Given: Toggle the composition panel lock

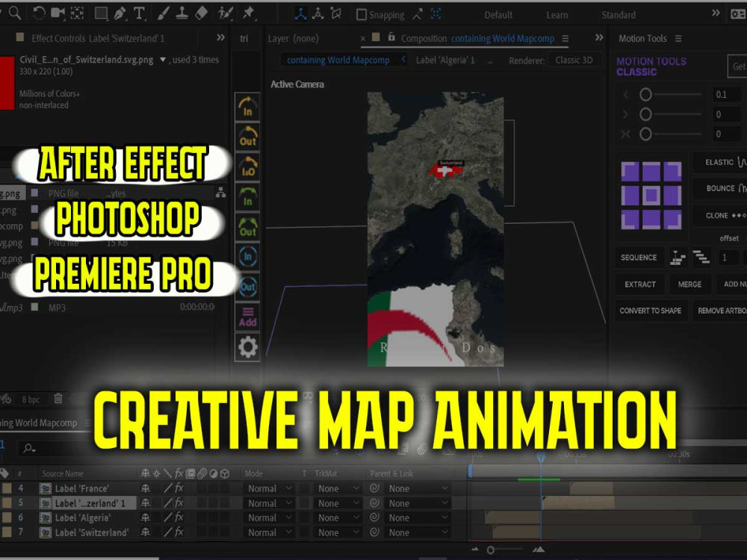Looking at the screenshot, I should (391, 37).
